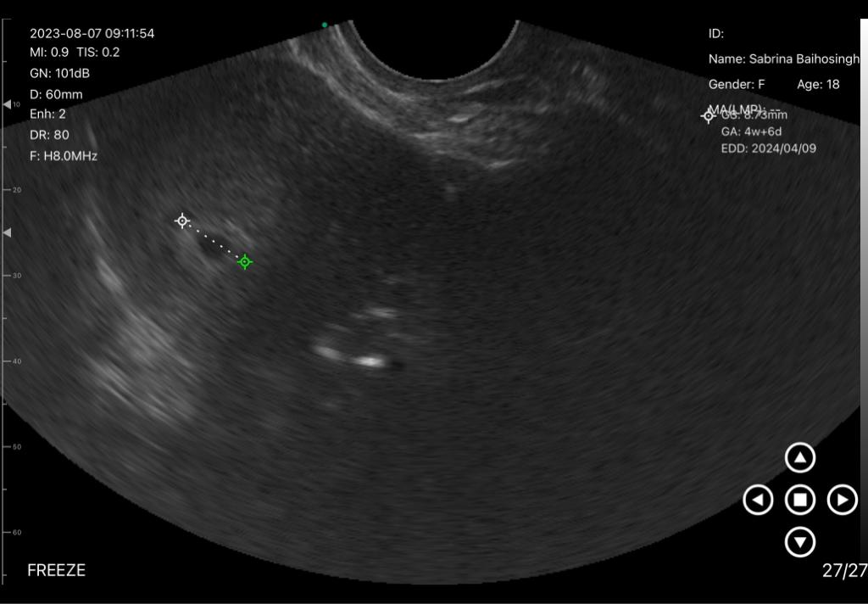Click the Enh: 2 enhancement setting
Image resolution: width=868 pixels, height=604 pixels.
click(x=47, y=115)
